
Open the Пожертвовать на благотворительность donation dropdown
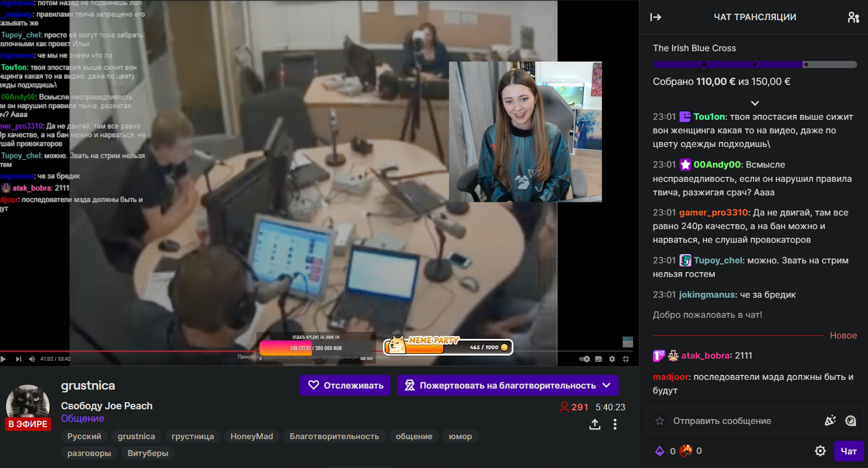point(508,385)
